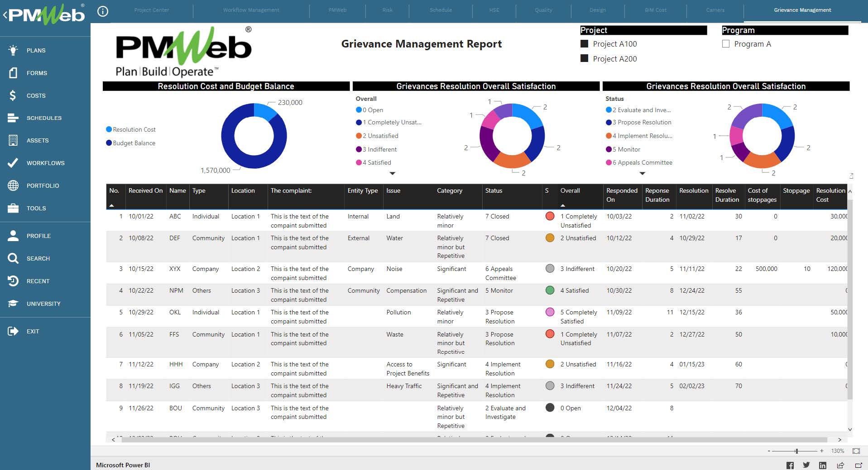Switch to the Grievance Management tab
Viewport: 868px width, 470px height.
pyautogui.click(x=802, y=10)
